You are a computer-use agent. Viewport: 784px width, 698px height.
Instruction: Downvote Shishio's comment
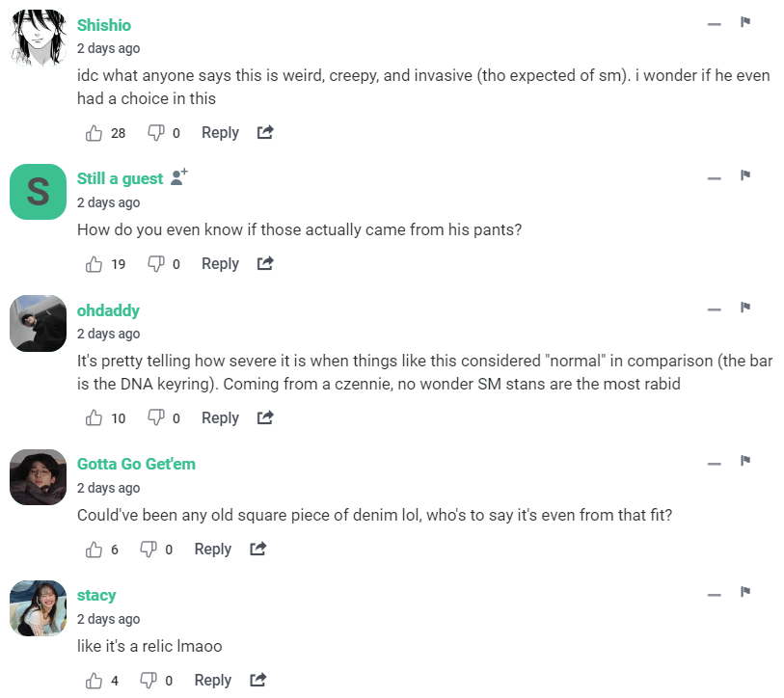click(155, 133)
